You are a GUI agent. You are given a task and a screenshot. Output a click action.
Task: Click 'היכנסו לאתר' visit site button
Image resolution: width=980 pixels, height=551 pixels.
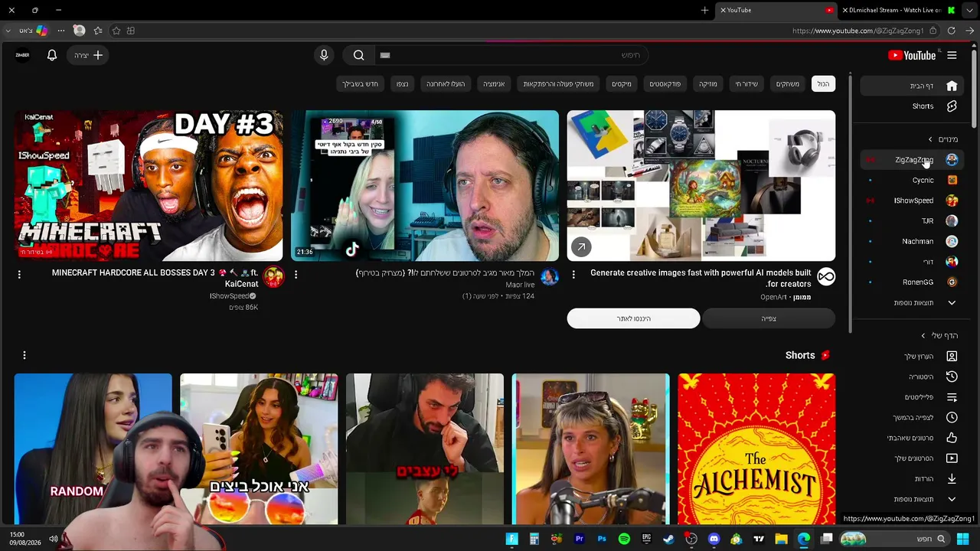pyautogui.click(x=633, y=318)
